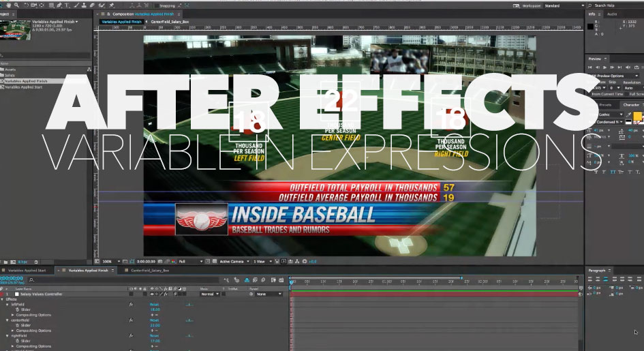Open the Active Camera view dropdown
Viewport: 644px width, 351px height.
234,262
